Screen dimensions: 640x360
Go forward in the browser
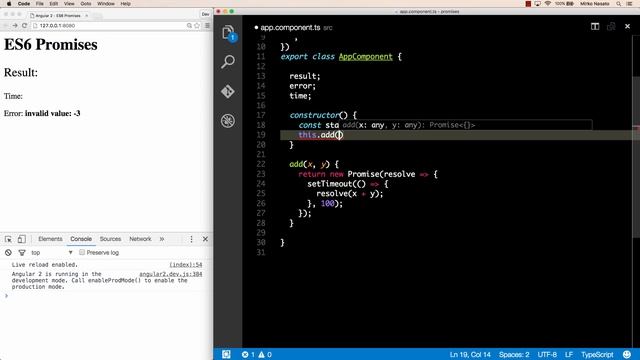(x=15, y=25)
